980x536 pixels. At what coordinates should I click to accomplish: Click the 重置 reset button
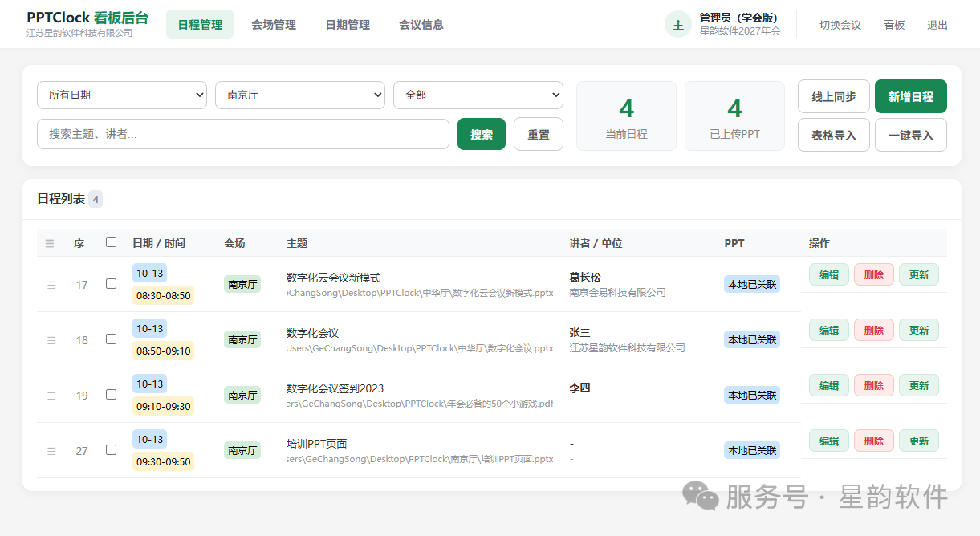pos(539,134)
